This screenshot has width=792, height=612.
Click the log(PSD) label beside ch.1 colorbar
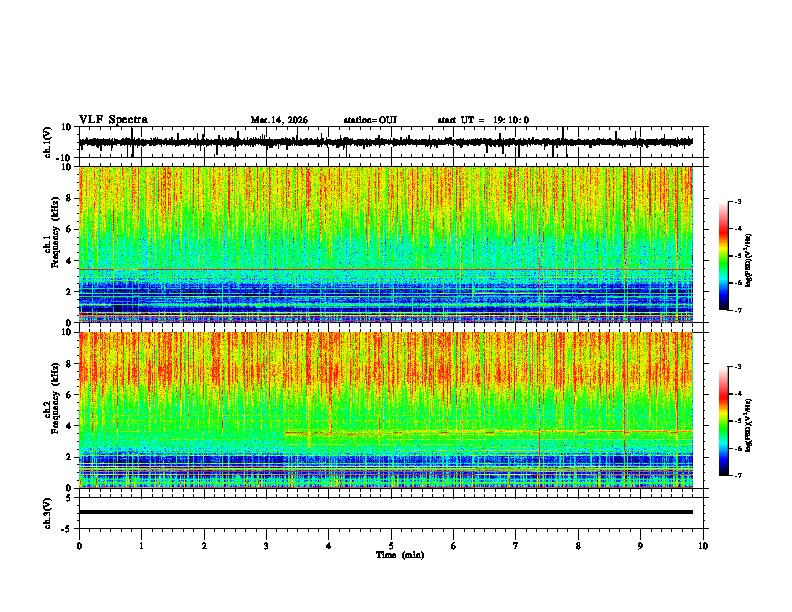[749, 261]
